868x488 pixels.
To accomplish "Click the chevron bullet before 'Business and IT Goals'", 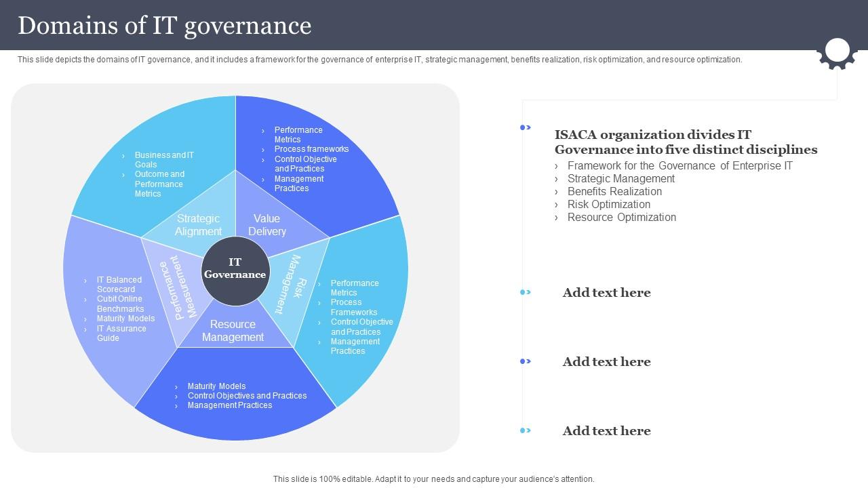I will [121, 155].
